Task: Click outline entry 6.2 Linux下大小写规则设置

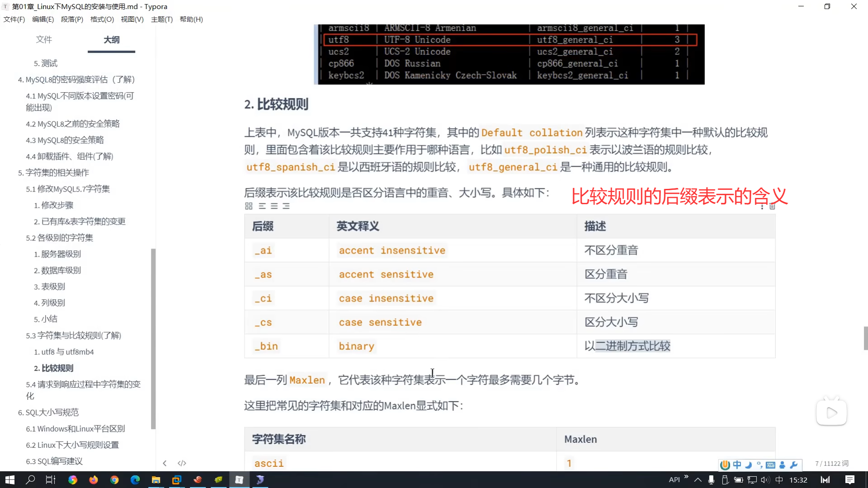Action: pyautogui.click(x=72, y=445)
